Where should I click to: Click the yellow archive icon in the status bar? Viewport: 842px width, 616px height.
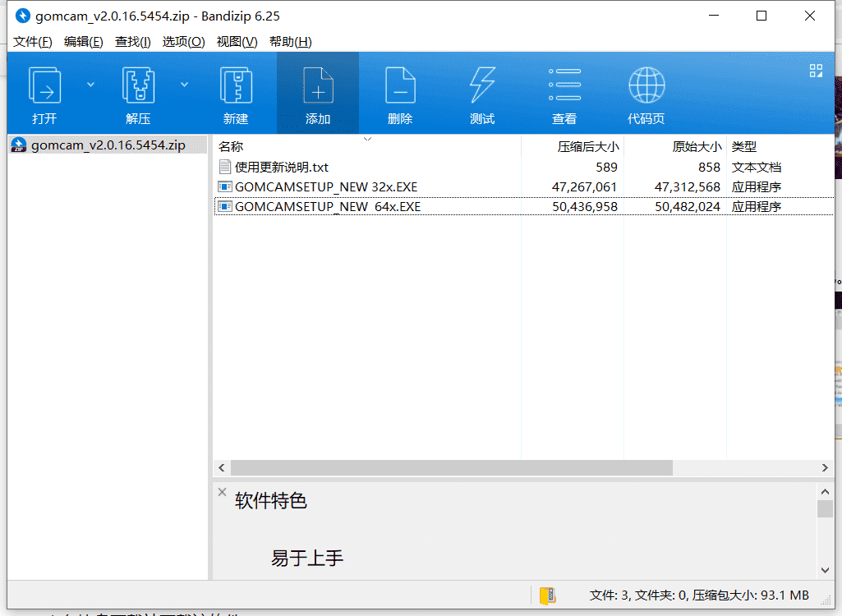pos(548,595)
